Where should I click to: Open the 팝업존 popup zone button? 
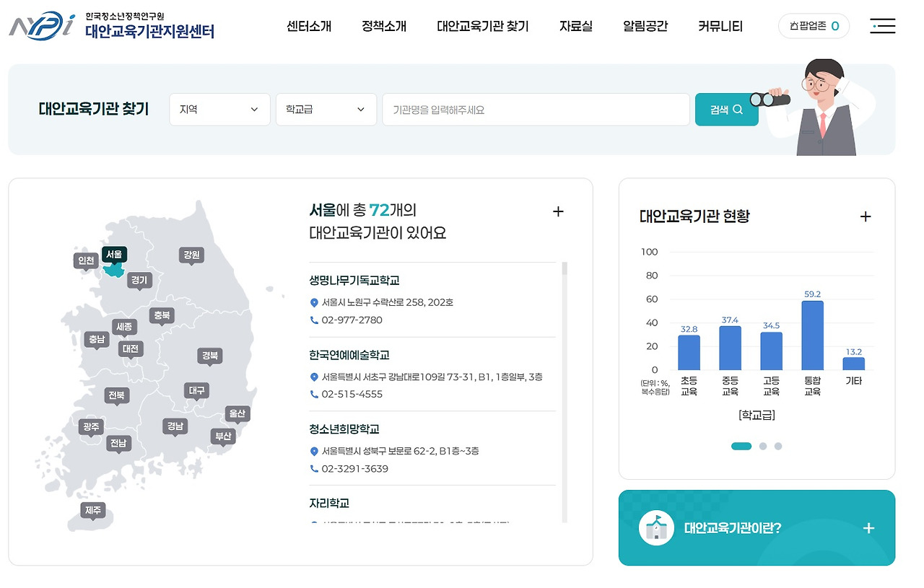(x=814, y=27)
